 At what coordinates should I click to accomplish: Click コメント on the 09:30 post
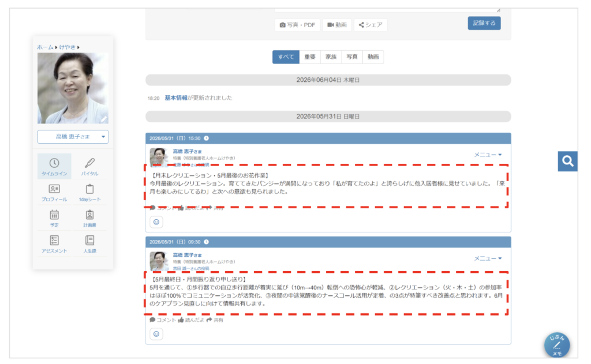coord(163,320)
